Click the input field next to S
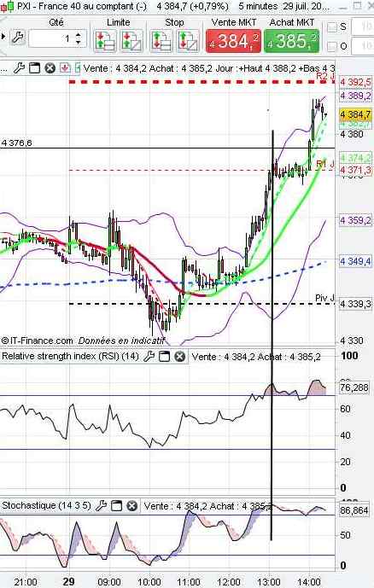 tap(363, 27)
